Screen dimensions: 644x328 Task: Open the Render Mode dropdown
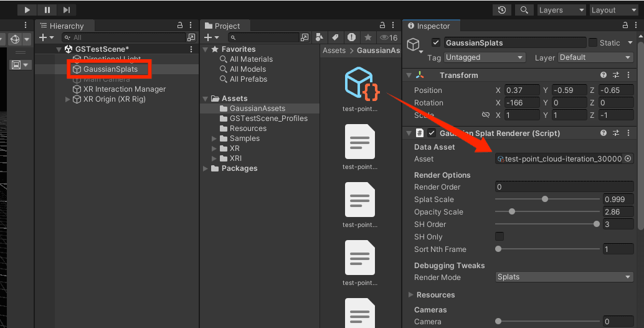(x=564, y=277)
